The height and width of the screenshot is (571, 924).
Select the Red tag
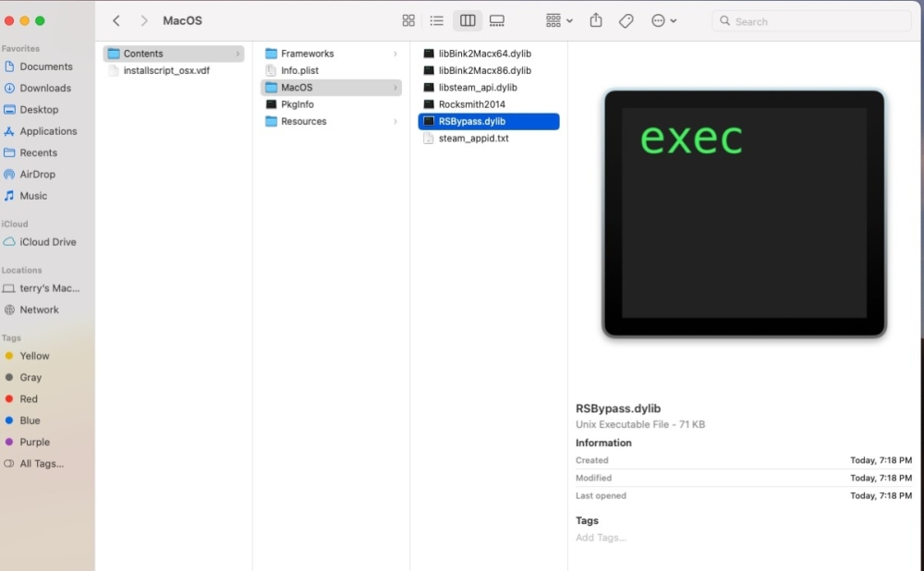tap(29, 399)
